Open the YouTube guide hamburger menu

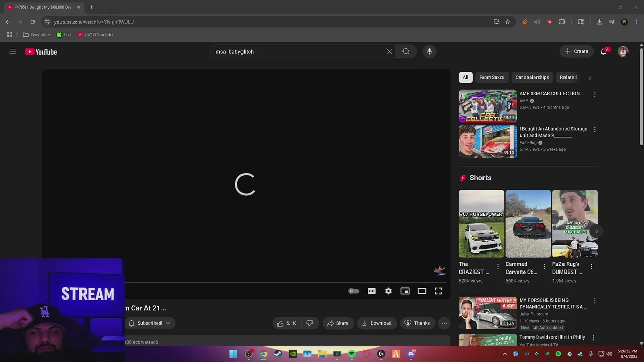pos(13,51)
